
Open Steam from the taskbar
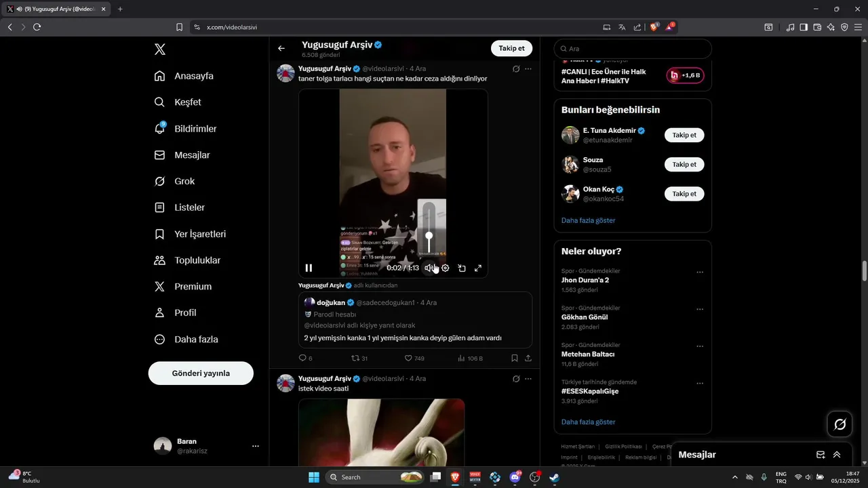554,477
